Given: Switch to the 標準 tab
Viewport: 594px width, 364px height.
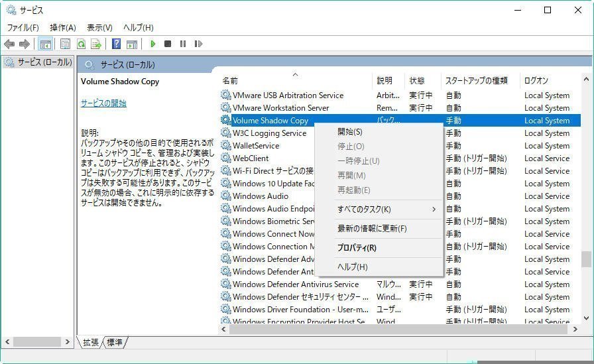Looking at the screenshot, I should click(x=115, y=342).
